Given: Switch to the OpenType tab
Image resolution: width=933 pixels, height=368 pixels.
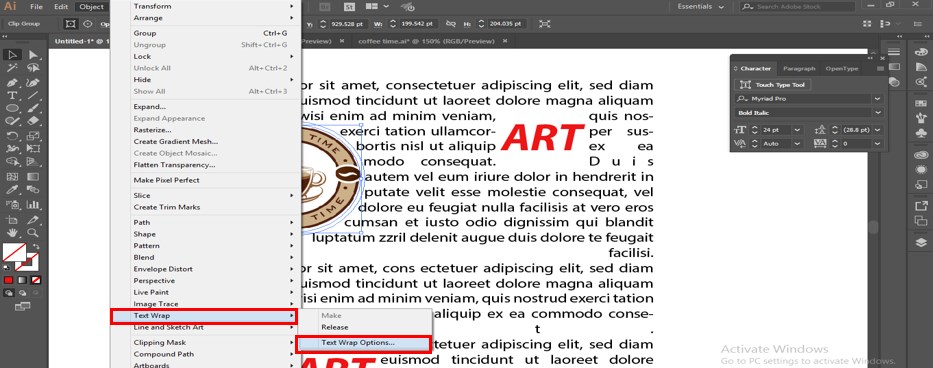Looking at the screenshot, I should 841,69.
